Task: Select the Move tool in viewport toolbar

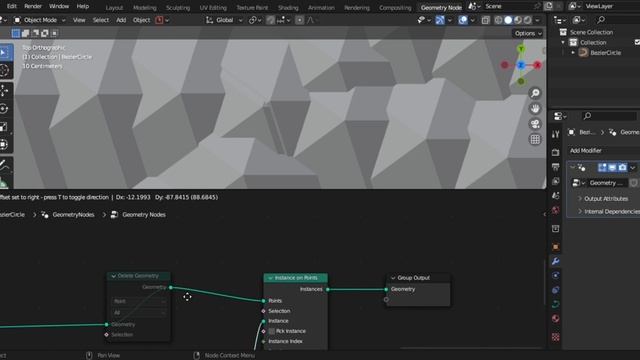Action: coord(4,90)
